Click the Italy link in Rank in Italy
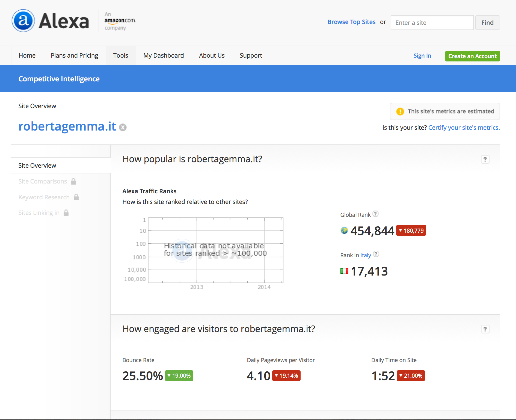The height and width of the screenshot is (420, 516). (x=365, y=255)
